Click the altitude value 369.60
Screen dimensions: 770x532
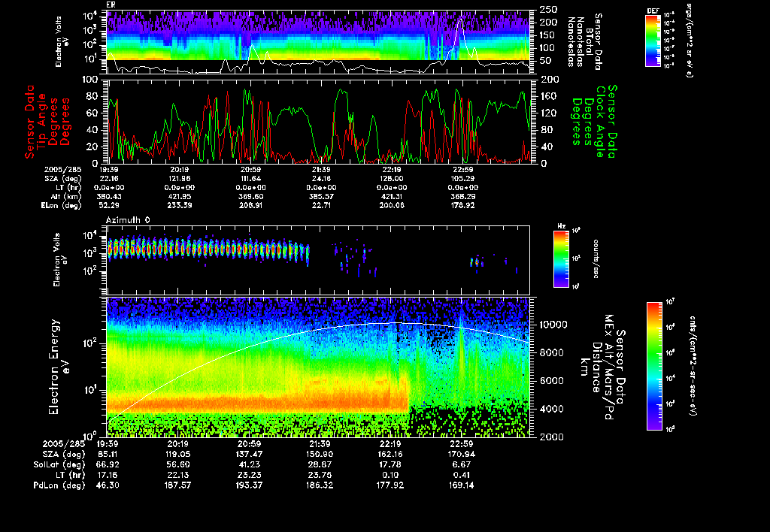pos(250,196)
